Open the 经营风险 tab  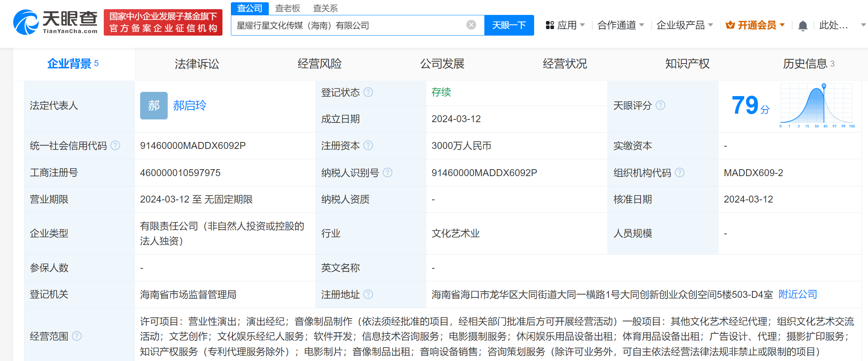(x=320, y=64)
